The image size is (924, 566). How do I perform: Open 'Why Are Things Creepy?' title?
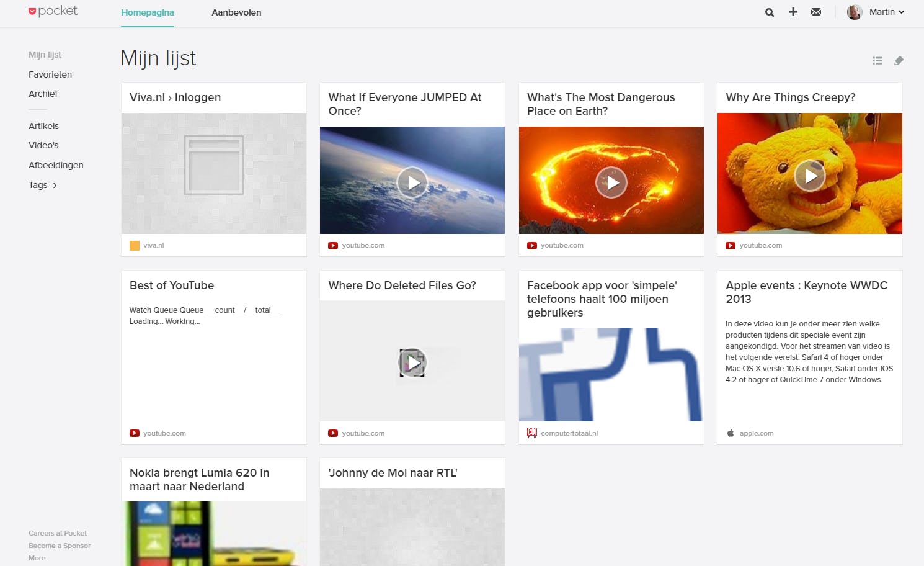(791, 97)
